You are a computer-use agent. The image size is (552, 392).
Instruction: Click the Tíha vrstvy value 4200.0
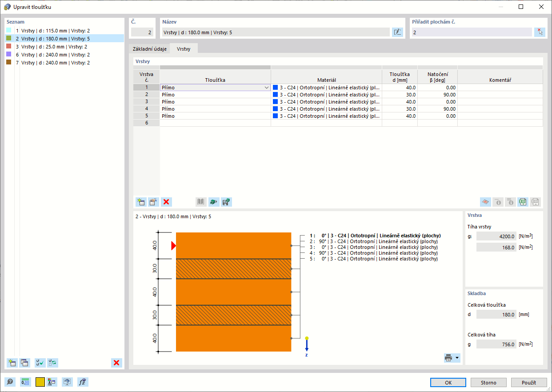click(x=496, y=236)
